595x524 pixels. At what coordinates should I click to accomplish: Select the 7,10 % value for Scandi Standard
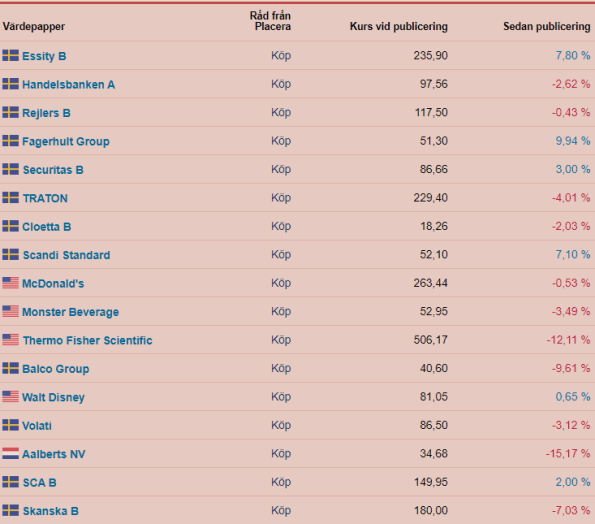(x=573, y=255)
